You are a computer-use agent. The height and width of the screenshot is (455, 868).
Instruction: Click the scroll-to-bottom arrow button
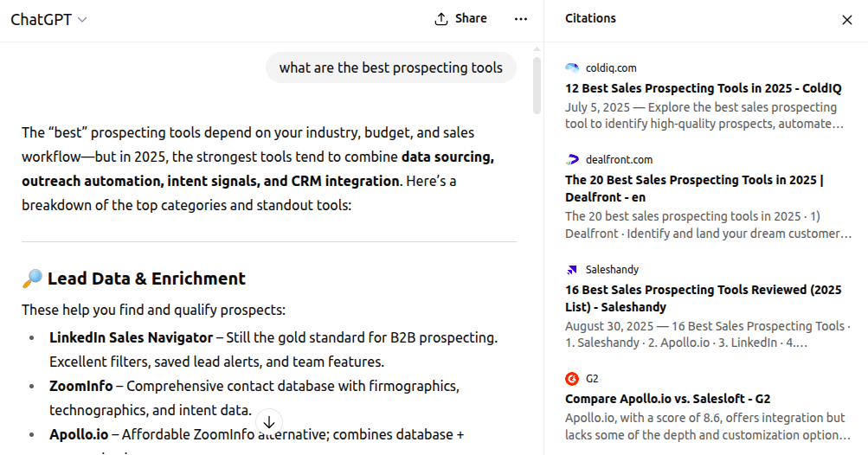269,422
